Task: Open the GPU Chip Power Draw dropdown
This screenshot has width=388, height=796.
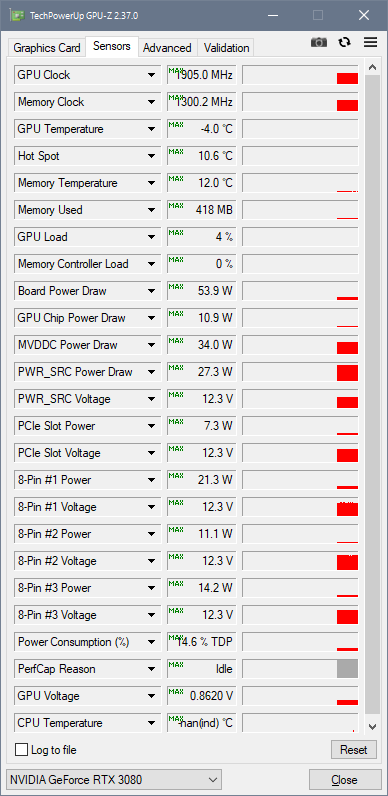Action: (151, 318)
